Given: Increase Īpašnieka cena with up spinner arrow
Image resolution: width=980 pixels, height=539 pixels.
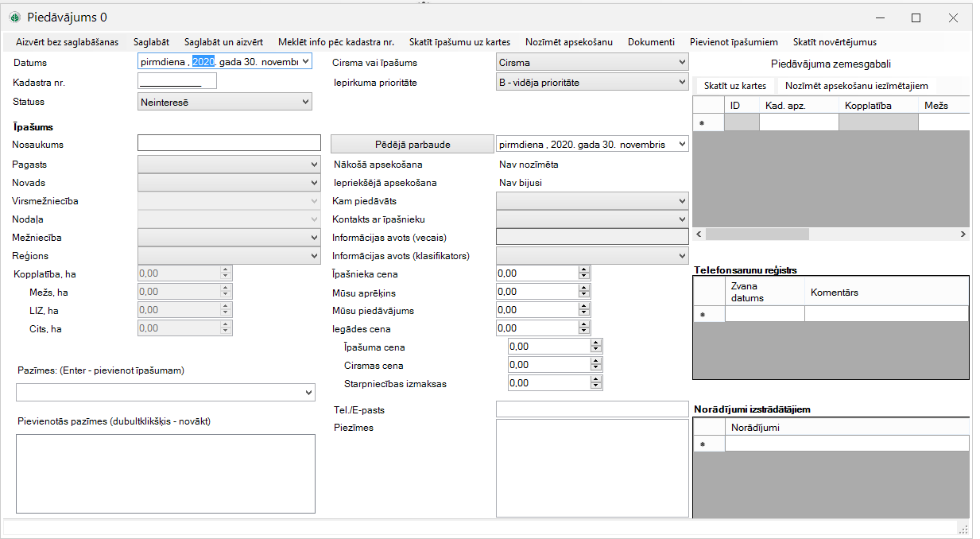Looking at the screenshot, I should tap(585, 269).
